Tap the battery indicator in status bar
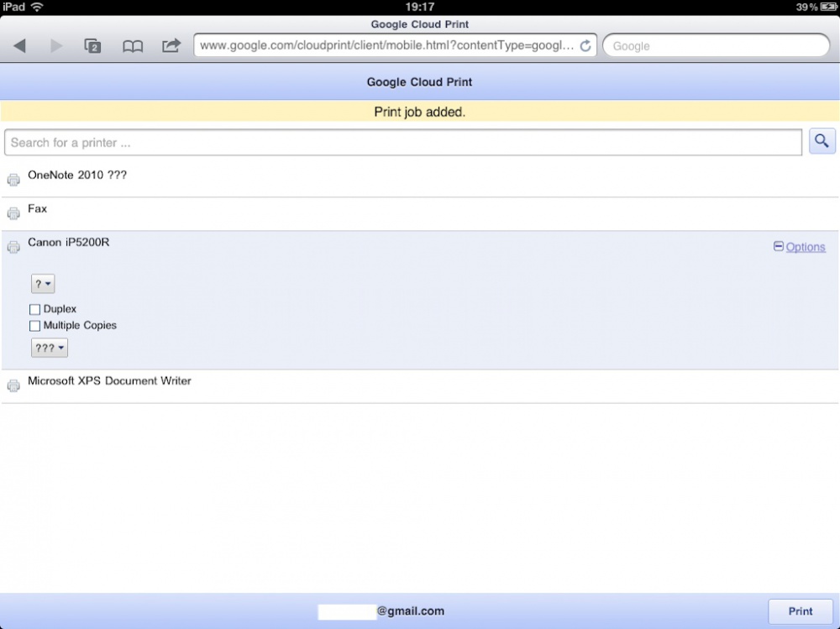 point(827,7)
